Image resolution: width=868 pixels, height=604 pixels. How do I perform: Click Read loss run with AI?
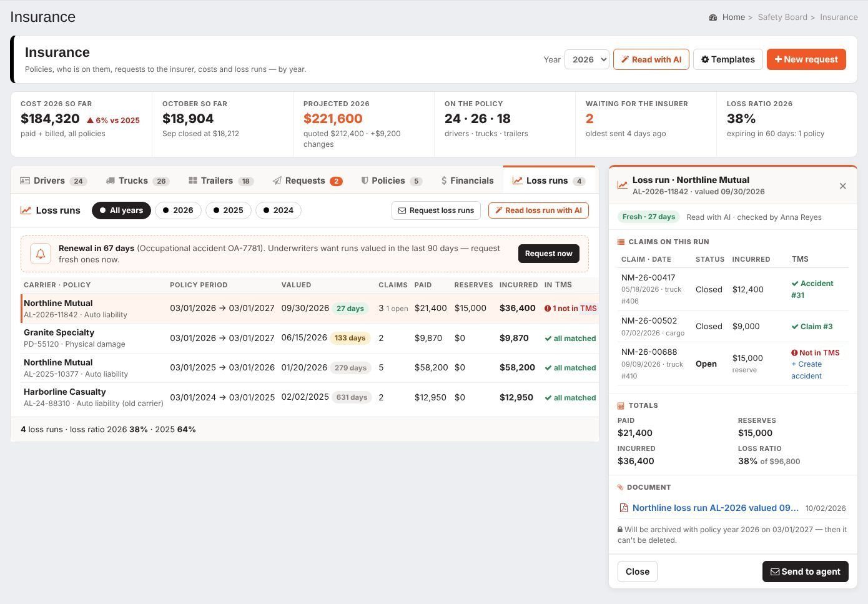pyautogui.click(x=538, y=210)
